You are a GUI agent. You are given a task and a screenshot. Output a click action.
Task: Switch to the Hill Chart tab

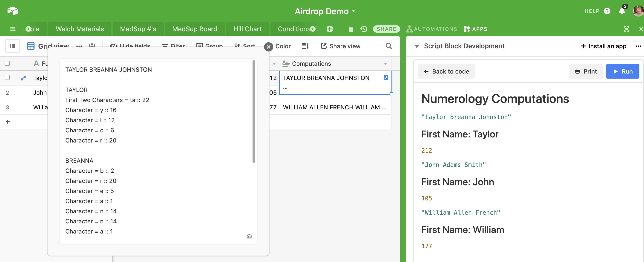tap(247, 29)
